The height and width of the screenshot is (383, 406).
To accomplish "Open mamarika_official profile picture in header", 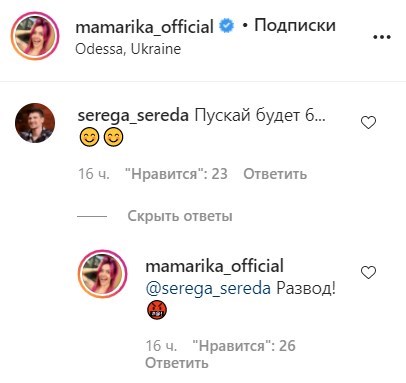I will tap(35, 36).
